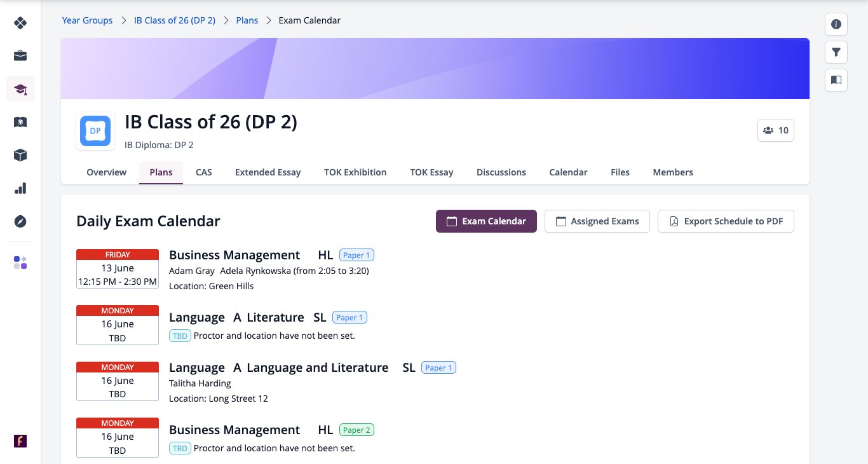Open the briefcase icon in sidebar
The width and height of the screenshot is (868, 464).
[x=20, y=56]
